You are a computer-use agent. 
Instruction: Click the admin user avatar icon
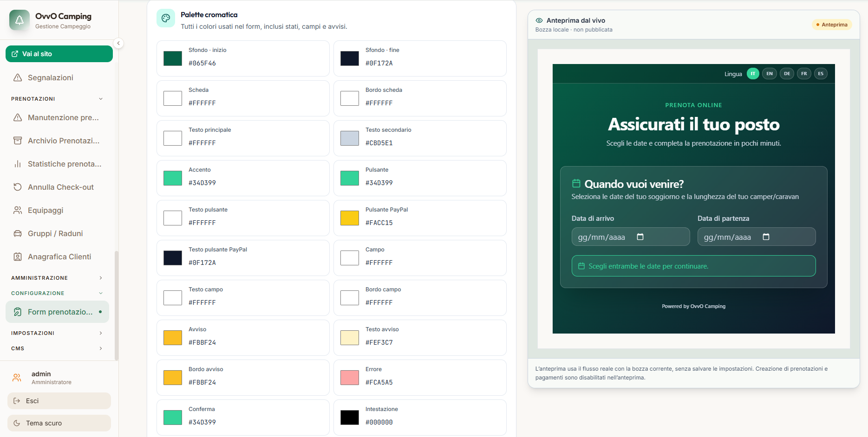click(x=17, y=378)
